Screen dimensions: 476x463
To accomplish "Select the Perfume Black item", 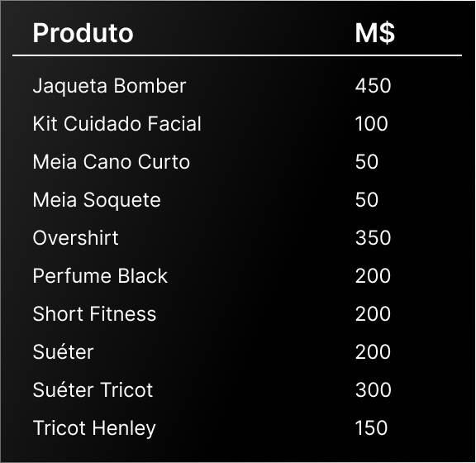I will (x=100, y=276).
